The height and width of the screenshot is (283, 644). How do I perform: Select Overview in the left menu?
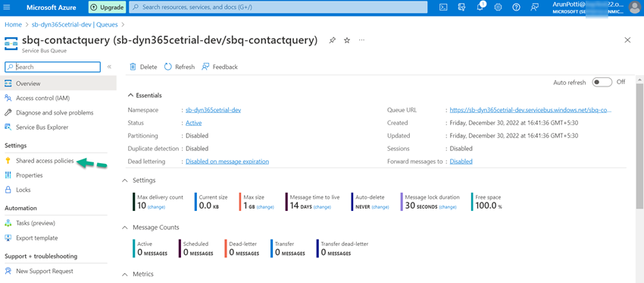click(58, 83)
